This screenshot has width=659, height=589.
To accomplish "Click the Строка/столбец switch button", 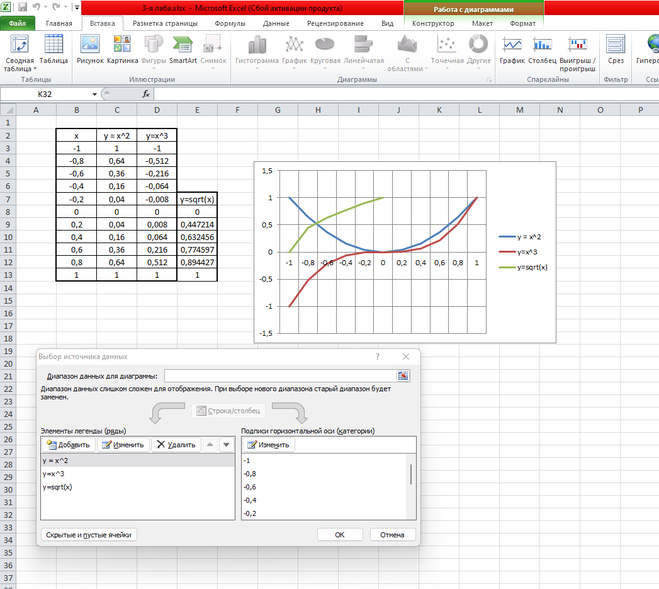I will 229,411.
